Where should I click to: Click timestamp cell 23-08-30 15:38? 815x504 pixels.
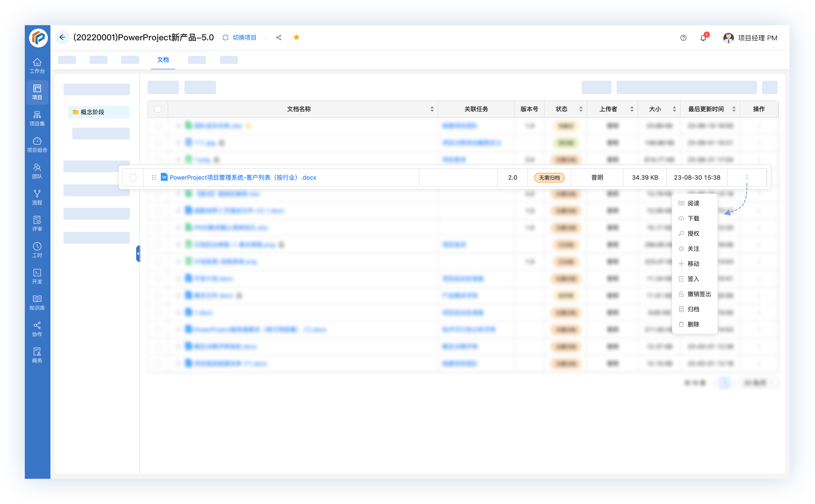[697, 178]
